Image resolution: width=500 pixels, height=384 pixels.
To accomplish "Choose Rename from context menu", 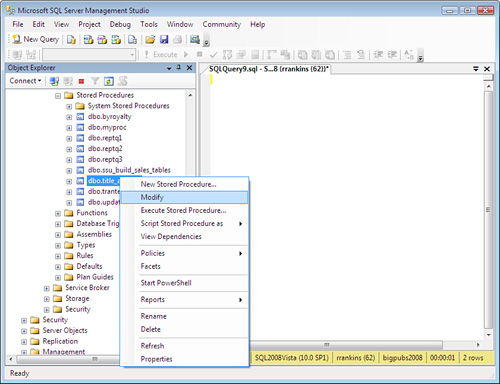I will coord(184,316).
